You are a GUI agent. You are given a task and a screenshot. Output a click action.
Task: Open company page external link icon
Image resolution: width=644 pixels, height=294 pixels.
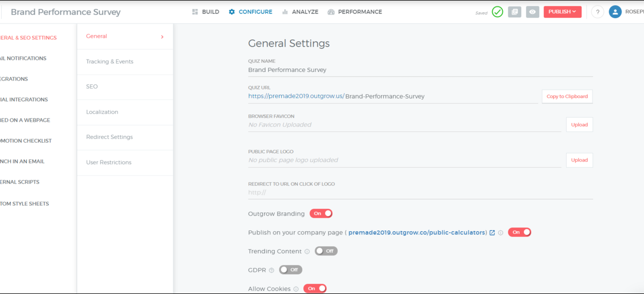492,233
